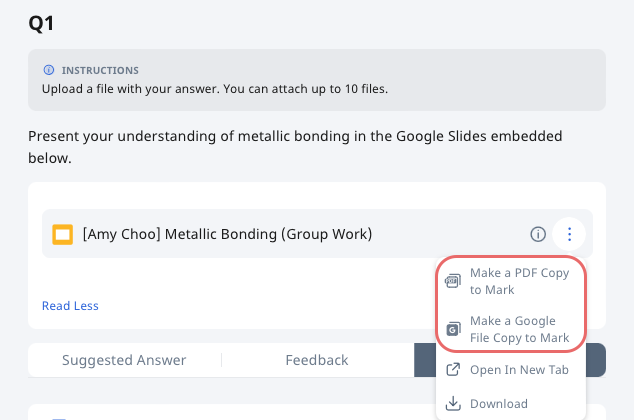
Task: Click the Instructions info icon
Action: point(49,70)
